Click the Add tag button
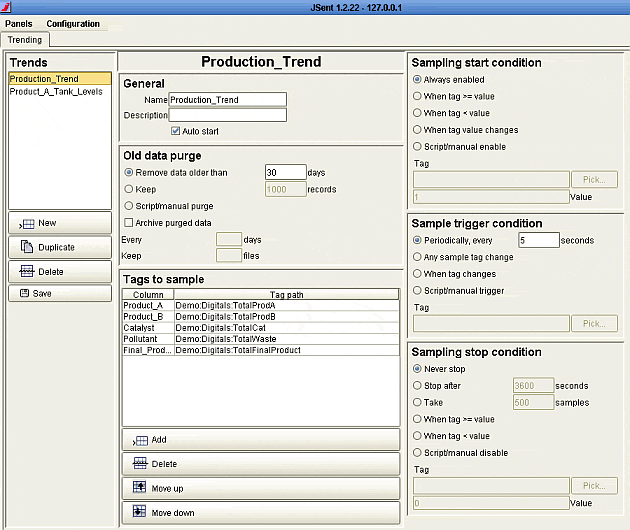Screen dimensions: 630x530 click(261, 440)
